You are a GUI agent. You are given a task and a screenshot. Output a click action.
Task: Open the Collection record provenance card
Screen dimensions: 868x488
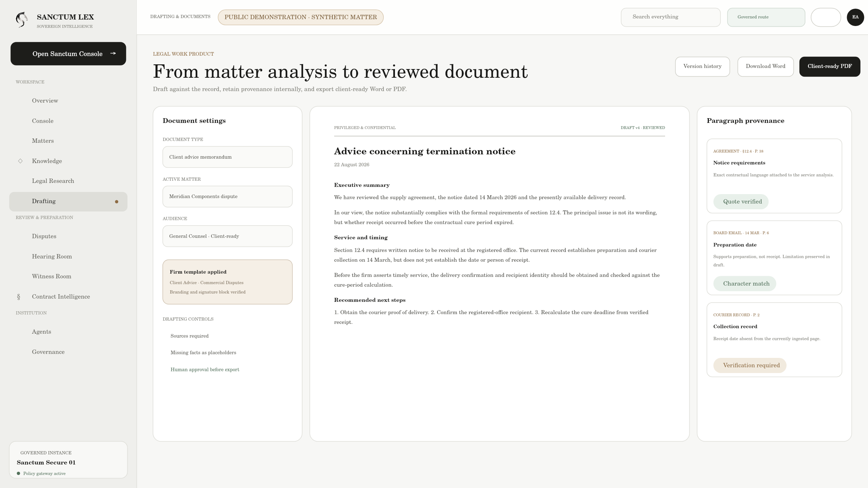[x=774, y=340]
